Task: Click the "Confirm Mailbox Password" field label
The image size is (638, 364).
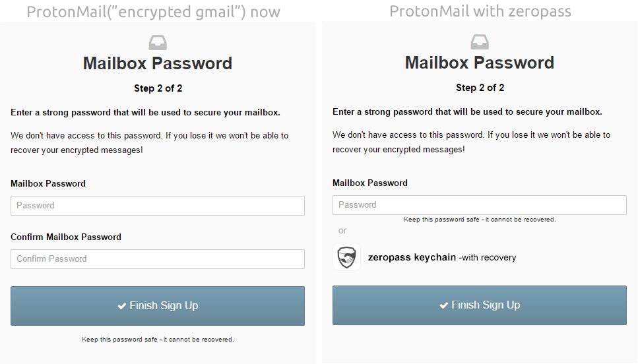Action: (x=66, y=237)
